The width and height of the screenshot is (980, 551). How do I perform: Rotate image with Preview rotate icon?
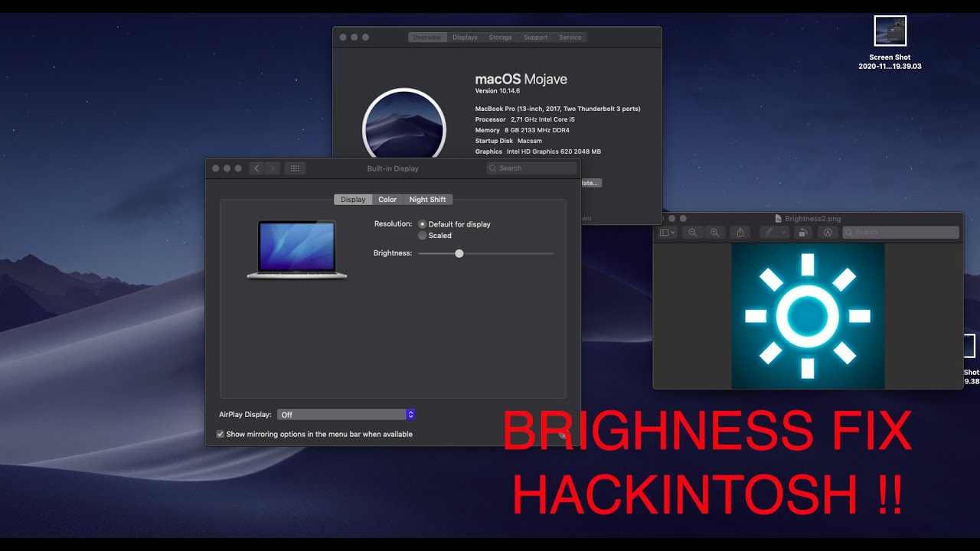(802, 232)
